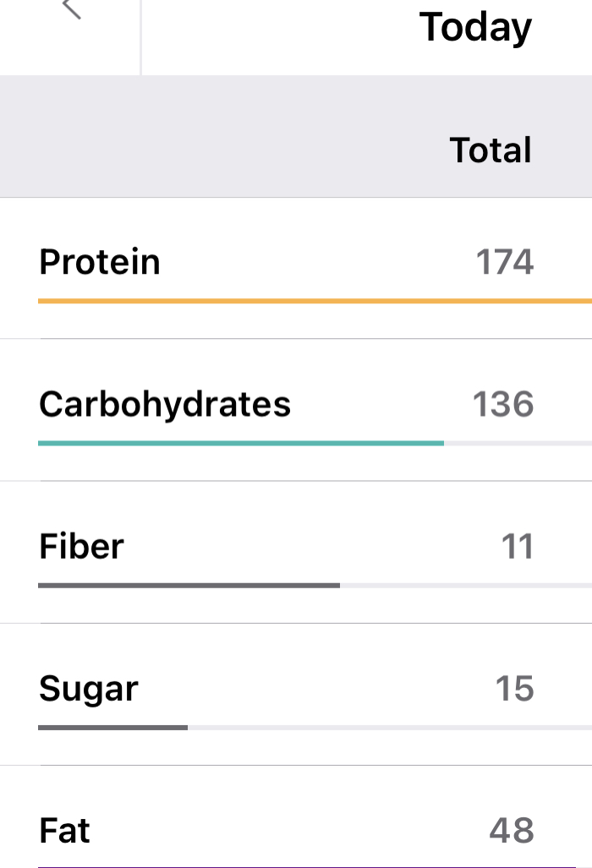Click the unfilled portion of Fiber bar
The height and width of the screenshot is (868, 592).
(x=465, y=584)
